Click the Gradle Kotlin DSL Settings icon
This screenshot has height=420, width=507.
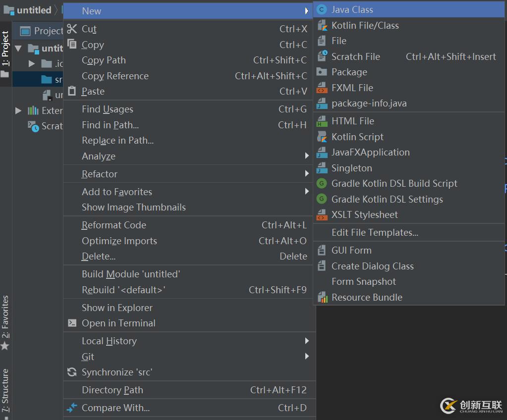[322, 199]
